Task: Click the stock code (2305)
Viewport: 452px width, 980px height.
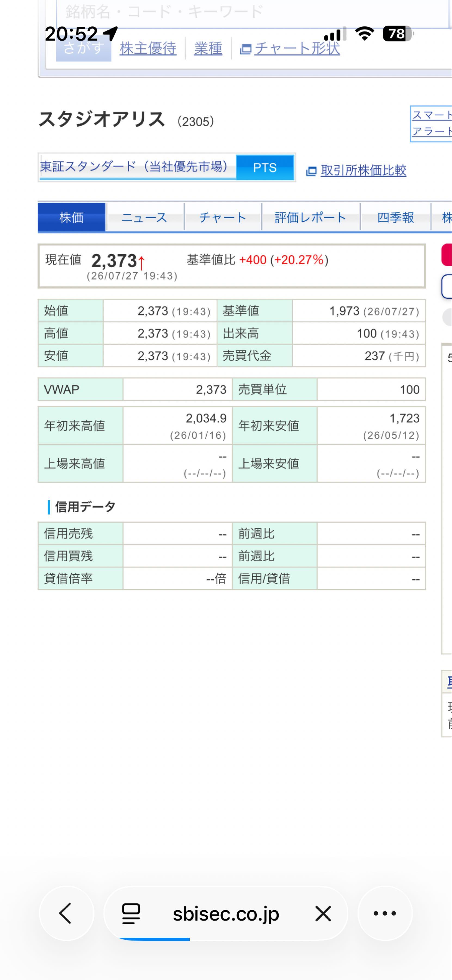Action: coord(196,121)
